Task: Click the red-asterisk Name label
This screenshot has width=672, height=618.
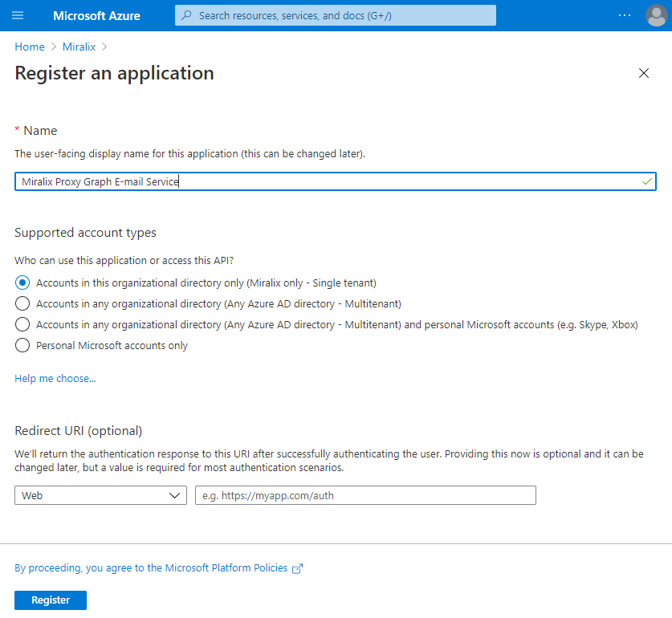Action: point(36,131)
